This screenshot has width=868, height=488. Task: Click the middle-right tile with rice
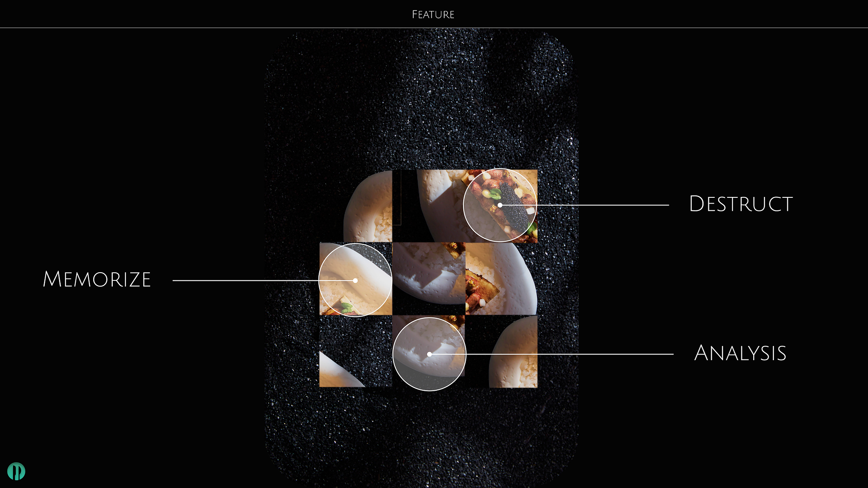pos(502,279)
